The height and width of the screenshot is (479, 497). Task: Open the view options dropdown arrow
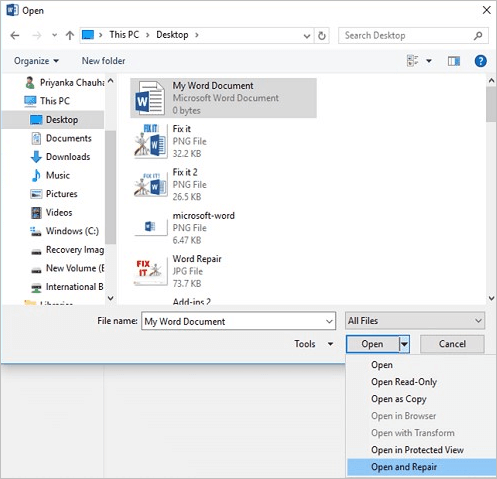coord(429,61)
